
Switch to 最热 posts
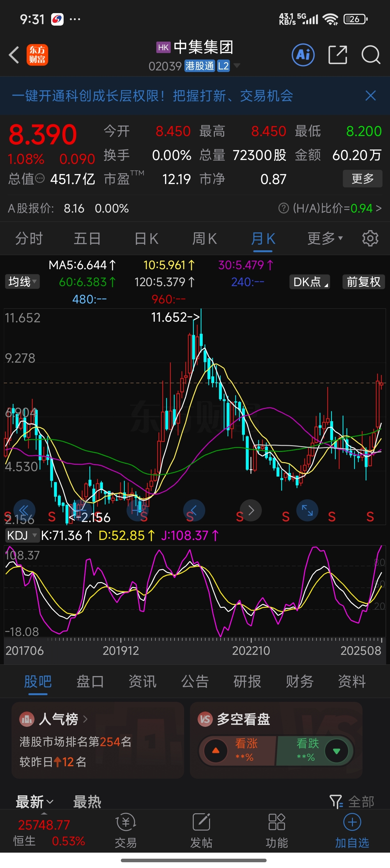(88, 802)
